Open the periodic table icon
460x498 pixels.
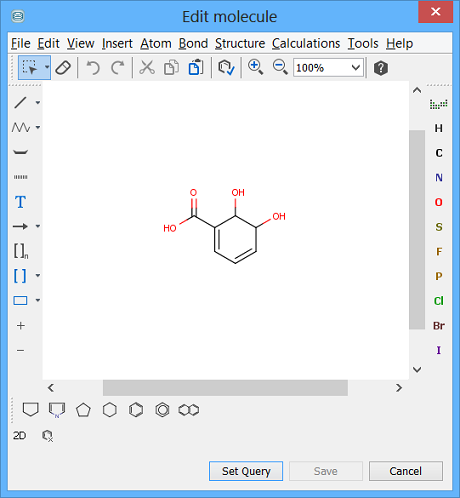pyautogui.click(x=438, y=104)
